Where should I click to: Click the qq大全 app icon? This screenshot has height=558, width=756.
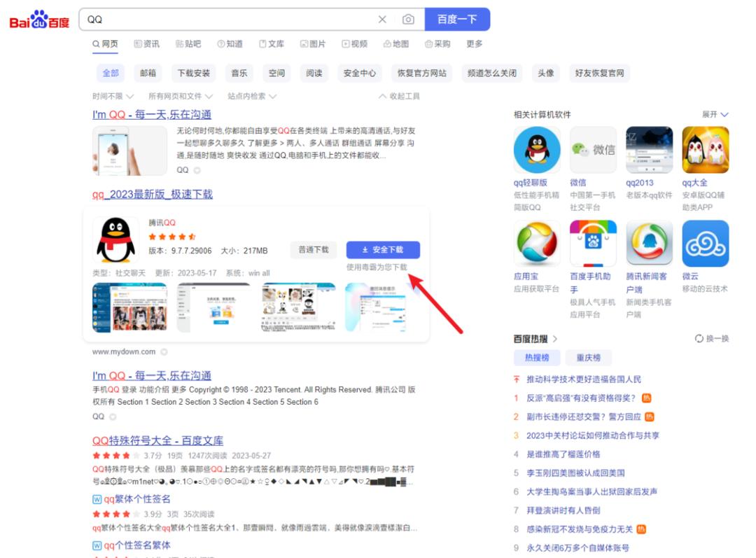(706, 150)
